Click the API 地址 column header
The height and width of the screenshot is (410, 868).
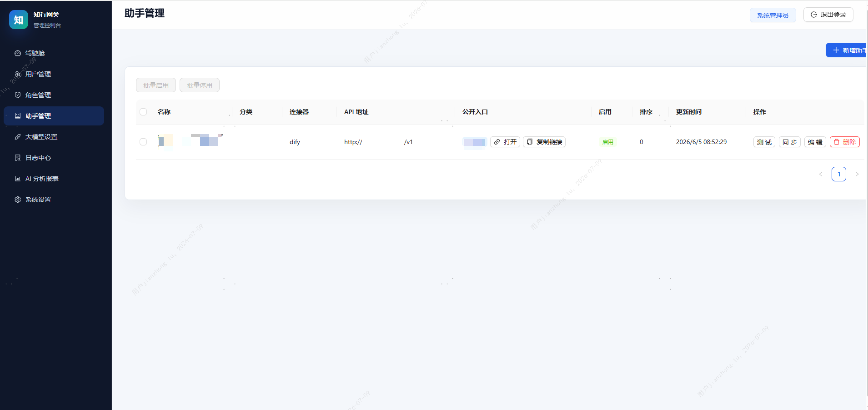[x=356, y=112]
